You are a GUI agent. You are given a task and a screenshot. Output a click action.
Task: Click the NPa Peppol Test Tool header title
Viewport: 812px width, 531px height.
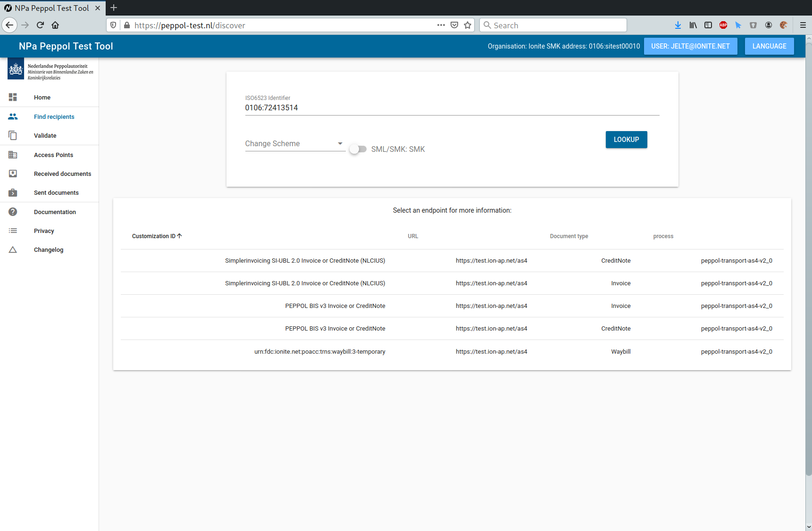point(66,46)
